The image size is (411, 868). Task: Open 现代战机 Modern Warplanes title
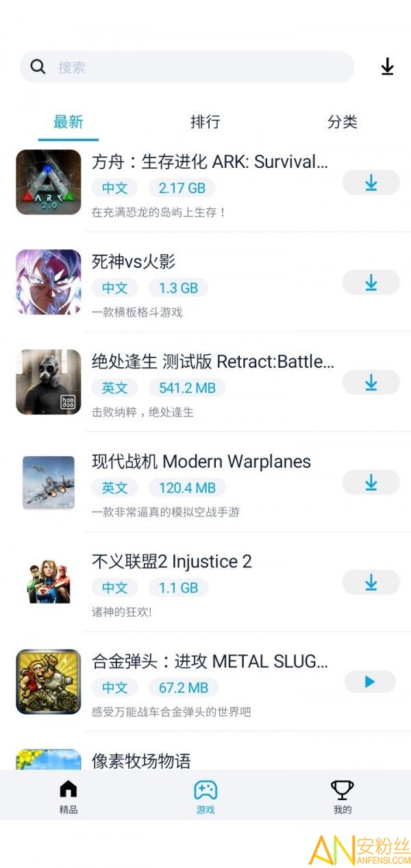pos(201,461)
